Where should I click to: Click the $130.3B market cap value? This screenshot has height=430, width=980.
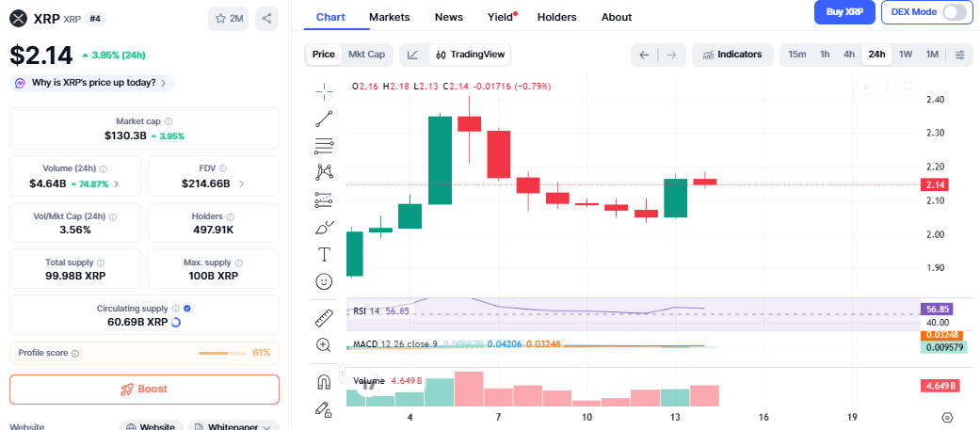pyautogui.click(x=125, y=135)
